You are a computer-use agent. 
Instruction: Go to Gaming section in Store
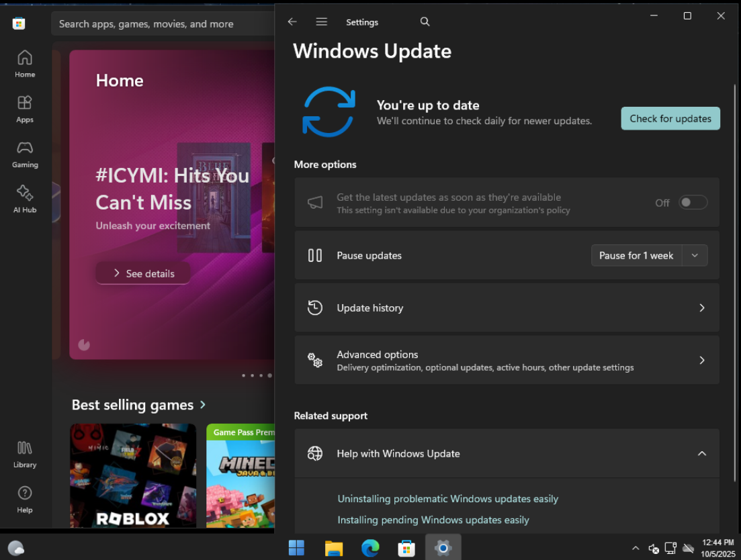25,154
